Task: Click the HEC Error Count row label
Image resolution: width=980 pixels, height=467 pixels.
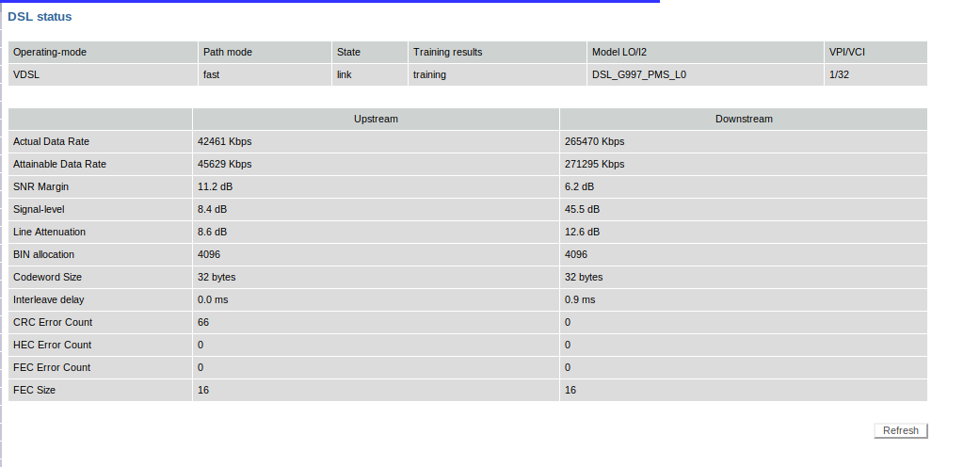Action: [x=53, y=344]
